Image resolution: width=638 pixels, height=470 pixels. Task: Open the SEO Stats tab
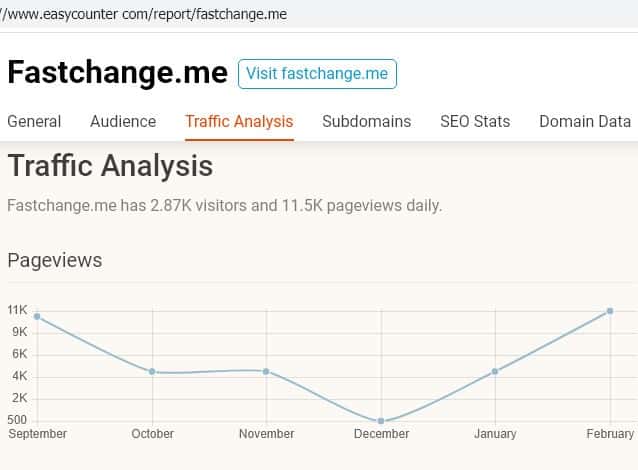tap(475, 122)
